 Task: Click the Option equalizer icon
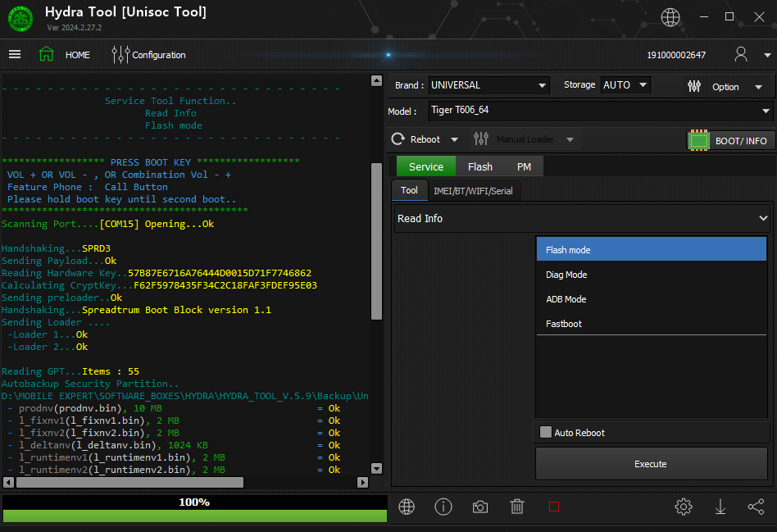click(694, 86)
